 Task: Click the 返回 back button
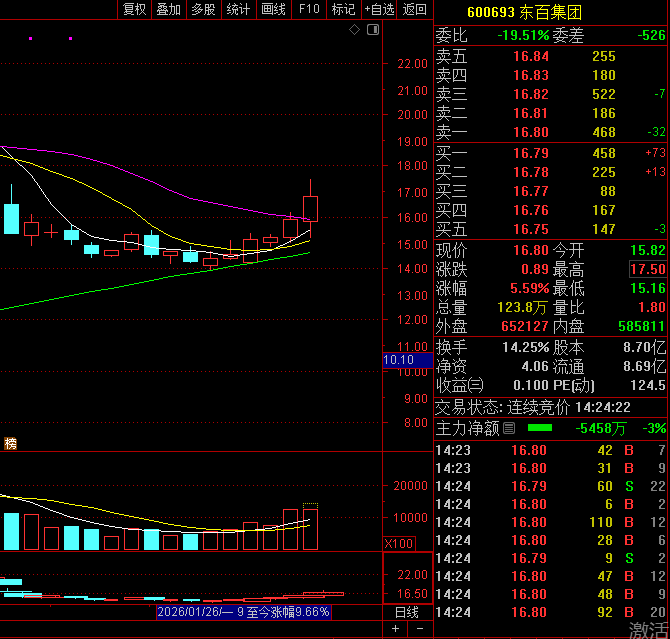(414, 9)
